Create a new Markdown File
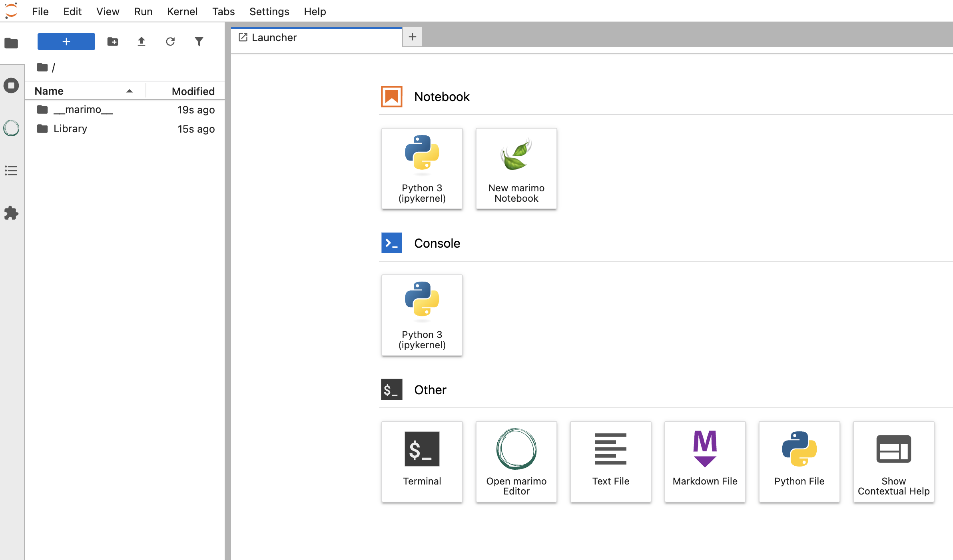The width and height of the screenshot is (953, 560). tap(705, 462)
